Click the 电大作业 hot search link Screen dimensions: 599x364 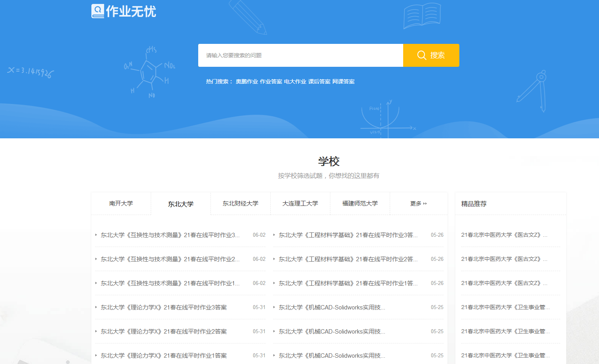click(x=295, y=81)
